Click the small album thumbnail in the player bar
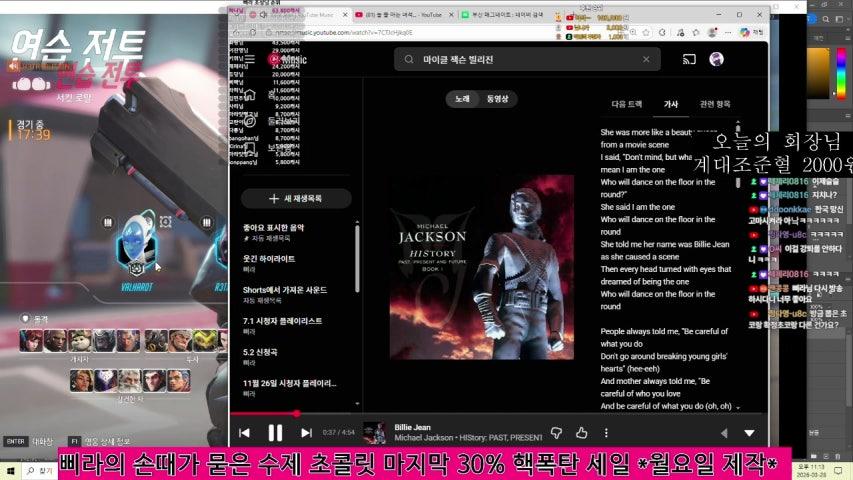 (374, 433)
